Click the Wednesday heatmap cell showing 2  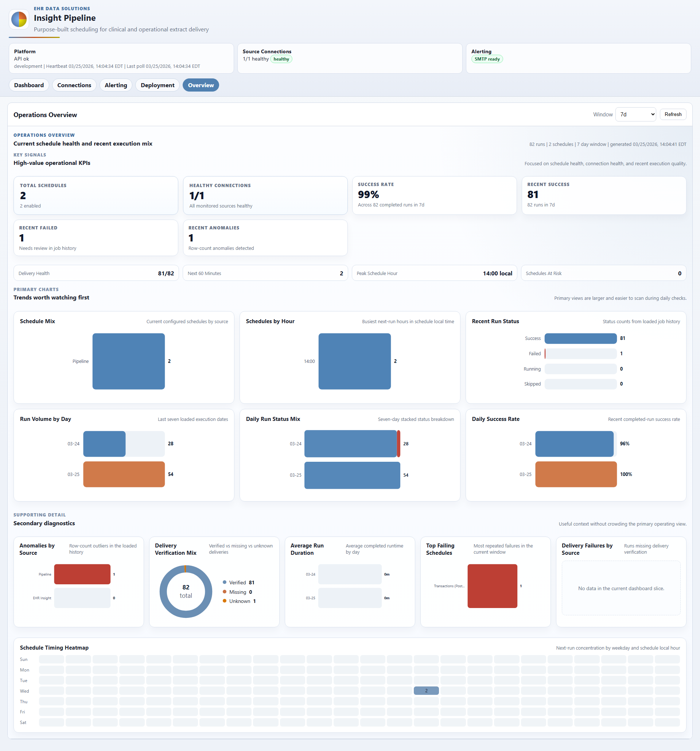pyautogui.click(x=426, y=690)
